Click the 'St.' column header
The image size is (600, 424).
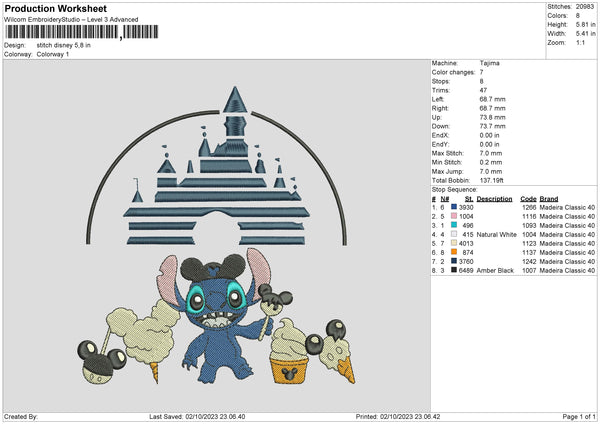click(x=469, y=199)
